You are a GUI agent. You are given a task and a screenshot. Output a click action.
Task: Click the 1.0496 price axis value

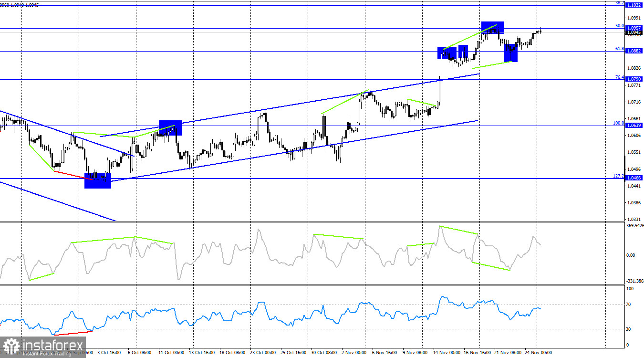634,169
